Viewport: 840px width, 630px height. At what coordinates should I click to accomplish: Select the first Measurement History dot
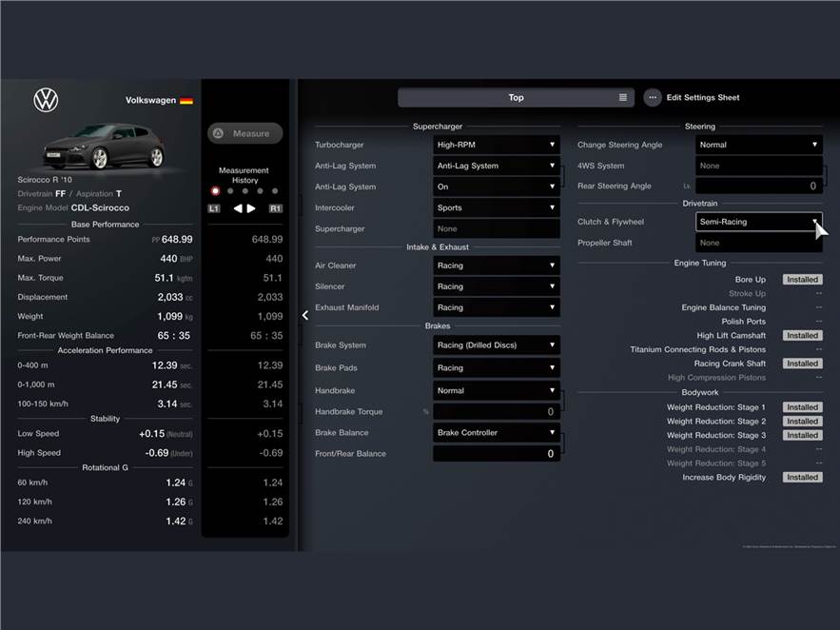click(x=215, y=191)
